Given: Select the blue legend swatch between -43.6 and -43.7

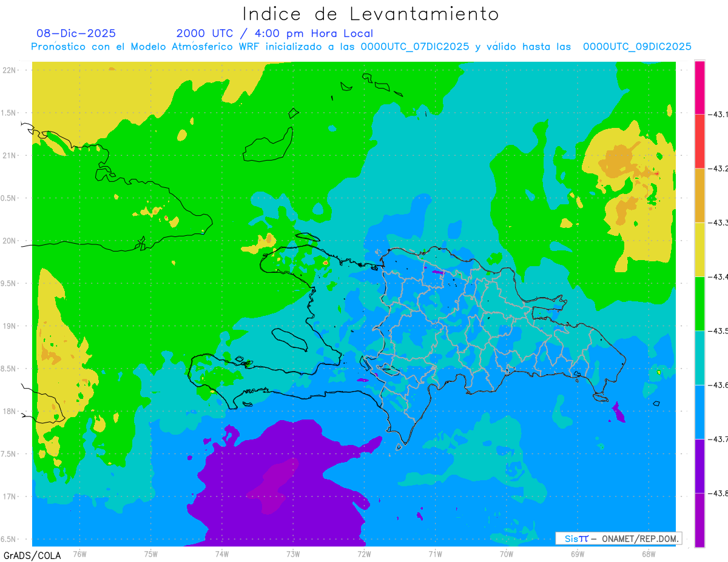Looking at the screenshot, I should 699,412.
